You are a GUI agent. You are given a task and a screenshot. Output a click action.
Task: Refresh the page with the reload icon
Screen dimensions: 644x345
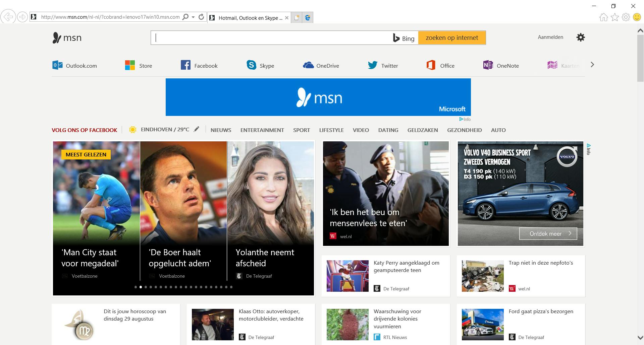pos(201,17)
